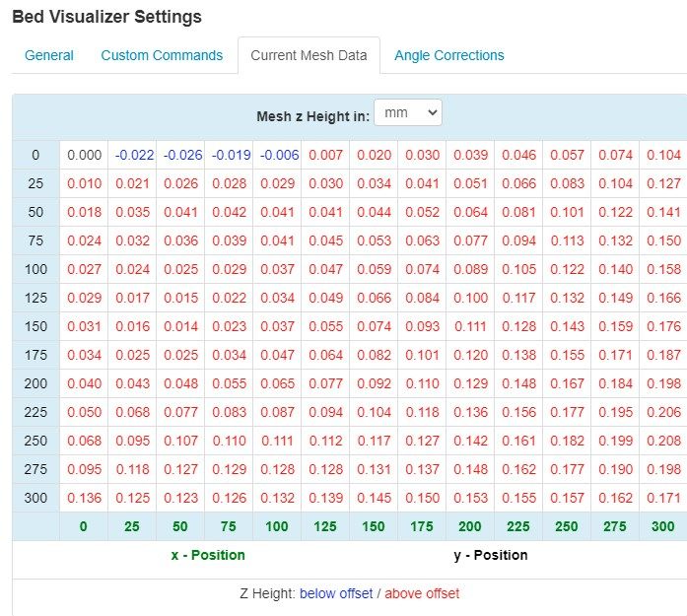Go to the Angle Corrections tab

tap(448, 55)
